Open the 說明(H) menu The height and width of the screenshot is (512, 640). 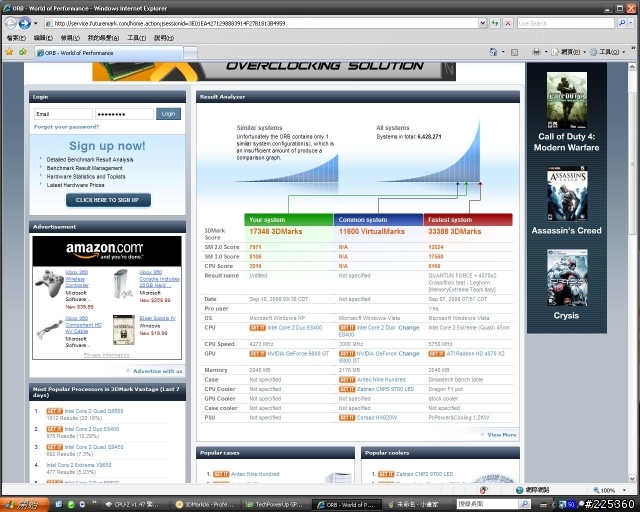coord(164,38)
